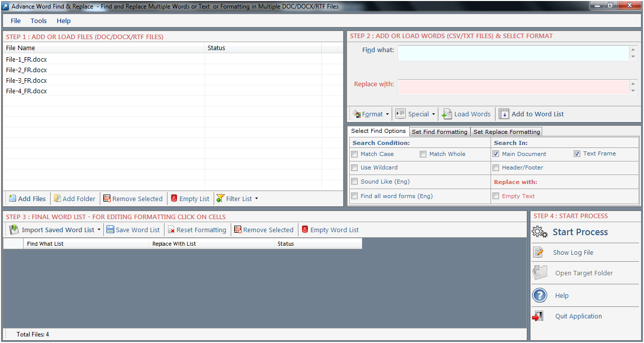
Task: Click the Special characters icon
Action: coord(400,114)
